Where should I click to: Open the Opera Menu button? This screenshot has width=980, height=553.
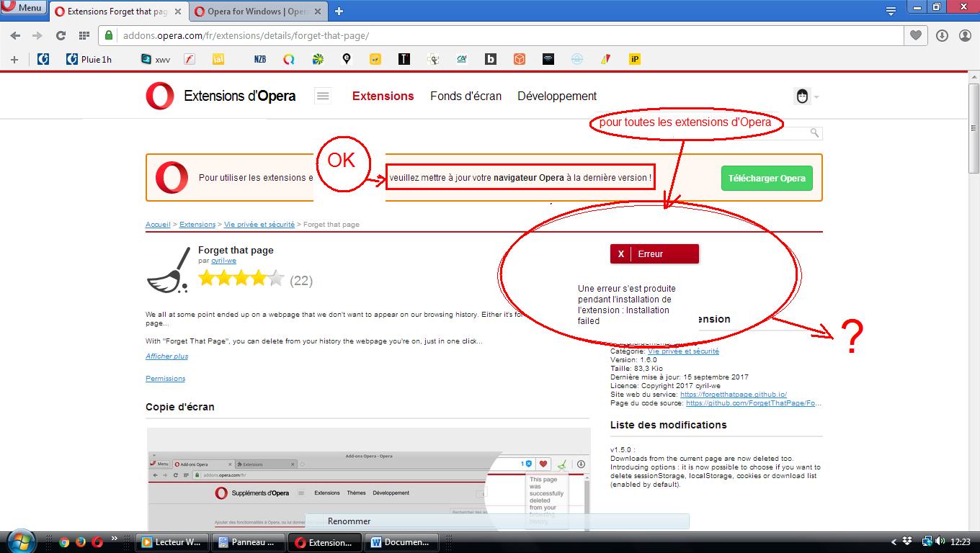[23, 8]
